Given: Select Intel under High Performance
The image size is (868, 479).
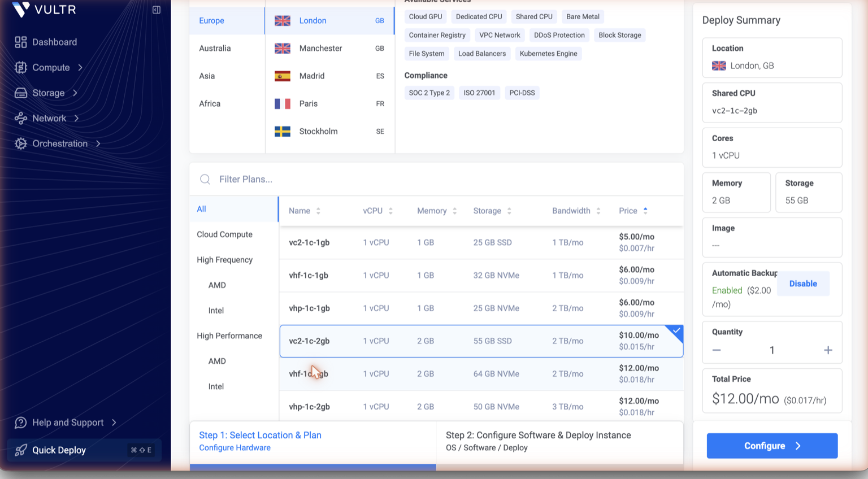Looking at the screenshot, I should 216,386.
